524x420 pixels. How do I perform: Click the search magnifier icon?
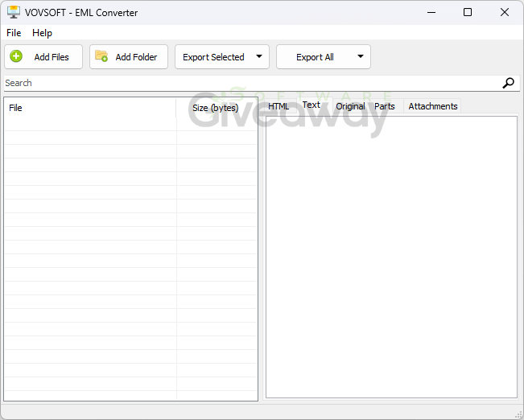click(508, 83)
